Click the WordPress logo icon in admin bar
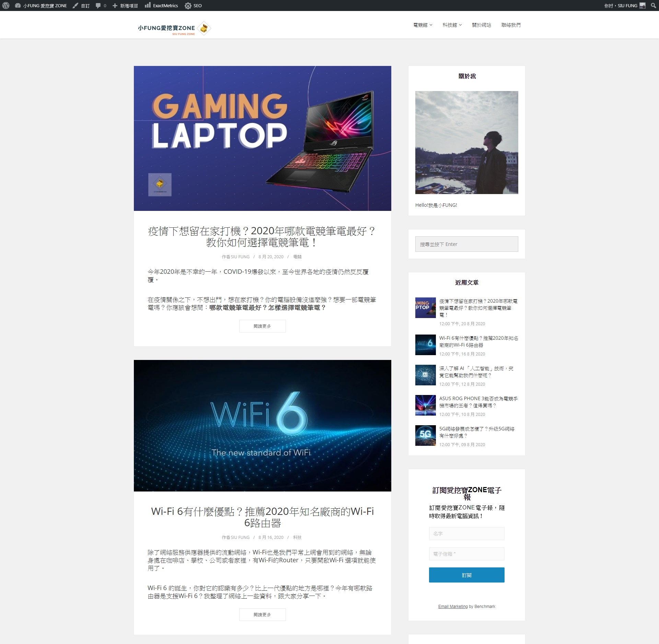This screenshot has height=644, width=659. coord(6,5)
